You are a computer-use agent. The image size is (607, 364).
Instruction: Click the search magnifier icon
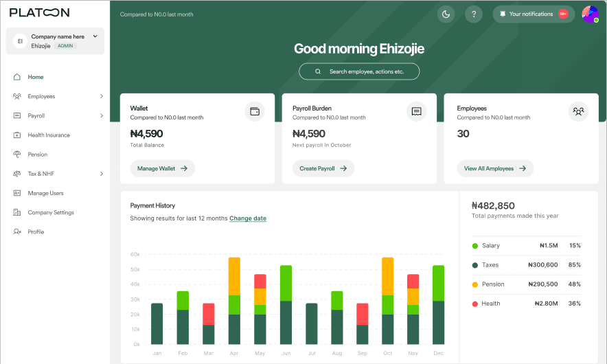pyautogui.click(x=318, y=71)
